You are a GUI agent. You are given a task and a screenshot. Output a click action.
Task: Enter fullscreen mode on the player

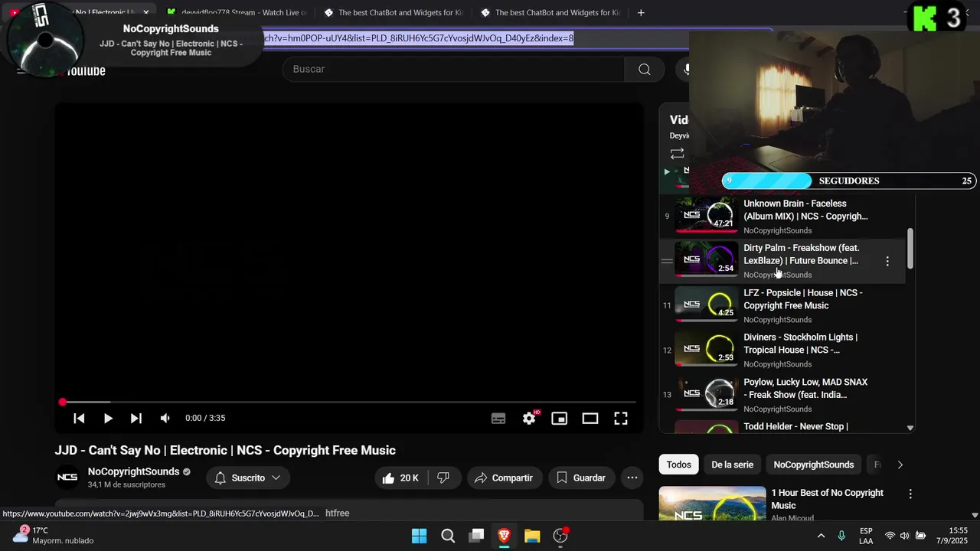coord(621,419)
